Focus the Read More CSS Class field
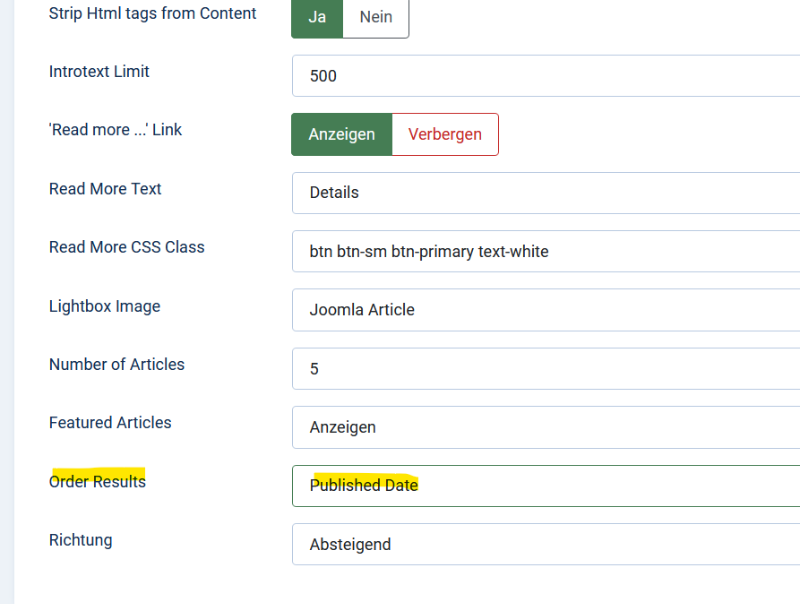 coord(546,251)
